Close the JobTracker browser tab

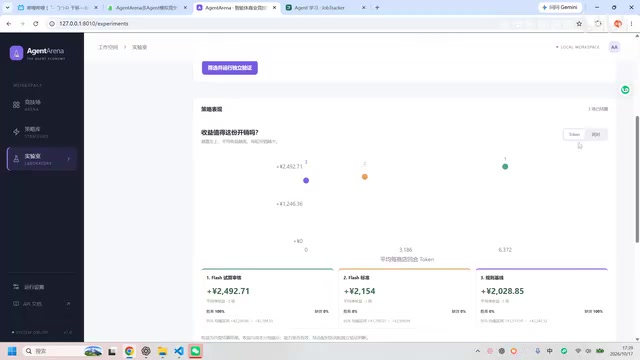coord(364,7)
